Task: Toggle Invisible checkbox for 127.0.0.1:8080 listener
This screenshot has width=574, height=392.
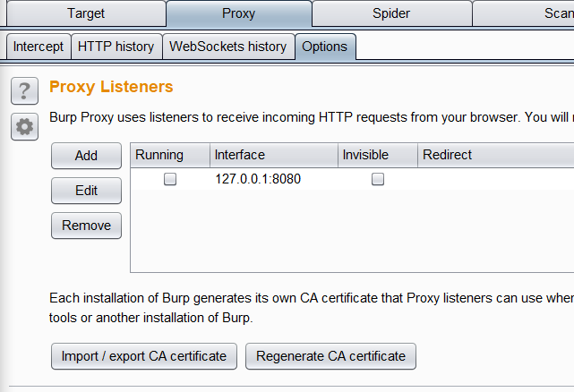Action: pyautogui.click(x=378, y=179)
